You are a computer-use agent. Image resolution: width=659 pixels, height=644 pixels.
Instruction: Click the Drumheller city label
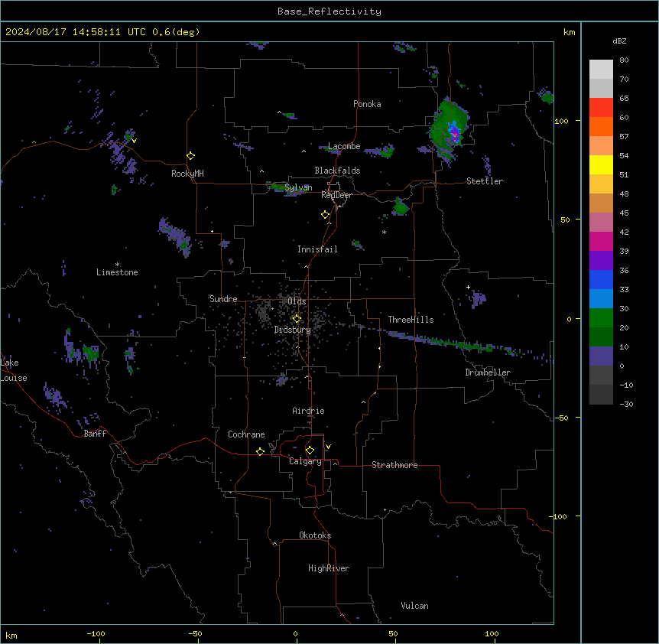point(488,372)
